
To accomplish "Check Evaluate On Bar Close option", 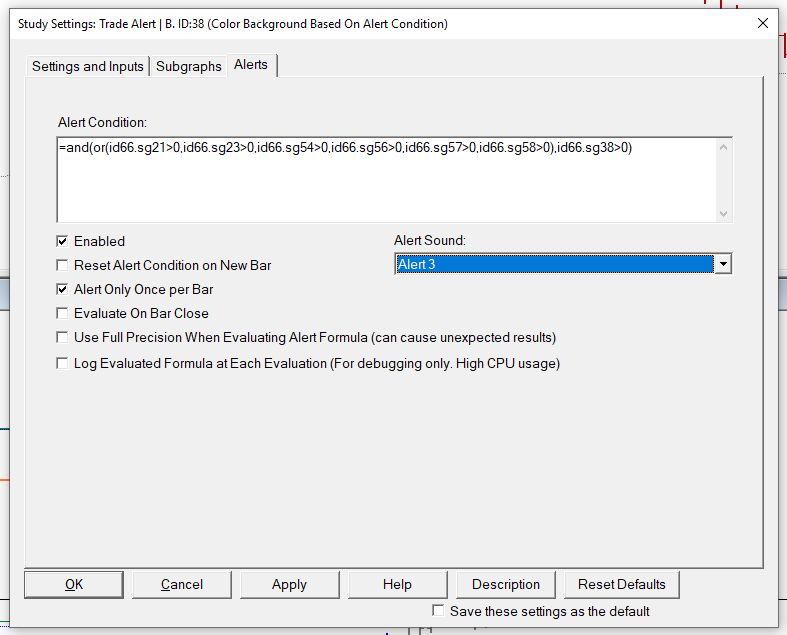I will pos(63,313).
